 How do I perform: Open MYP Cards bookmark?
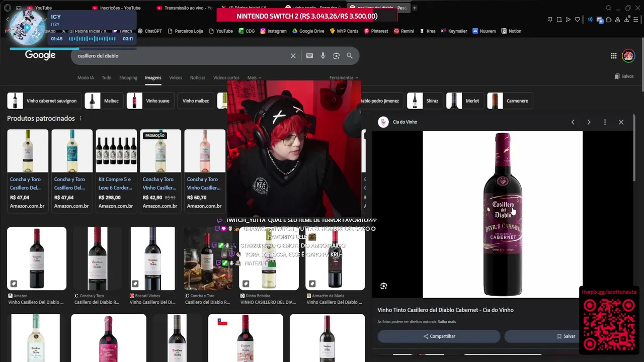tap(344, 31)
